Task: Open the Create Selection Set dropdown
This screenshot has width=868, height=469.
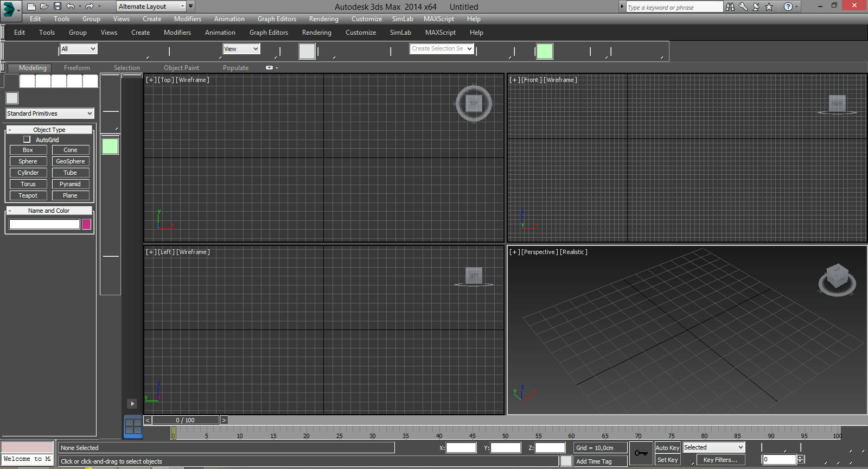Action: [442, 48]
